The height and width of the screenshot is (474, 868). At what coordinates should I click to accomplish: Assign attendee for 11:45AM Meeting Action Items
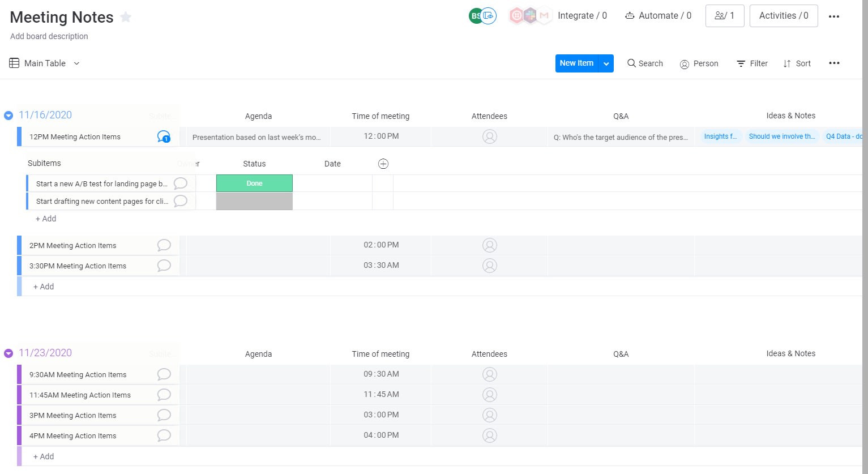point(490,395)
